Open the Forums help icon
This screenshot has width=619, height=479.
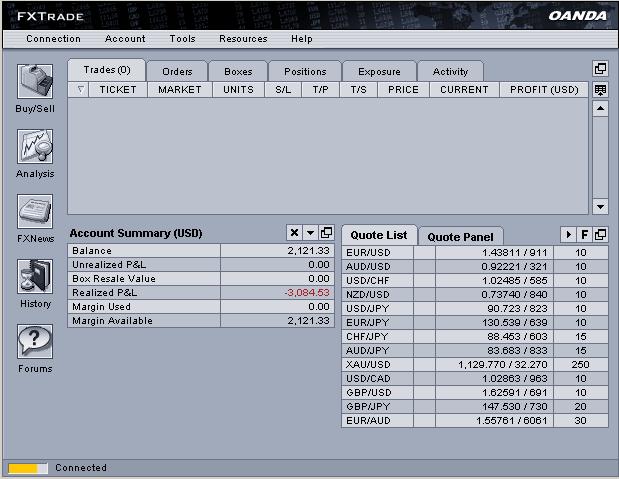point(35,342)
